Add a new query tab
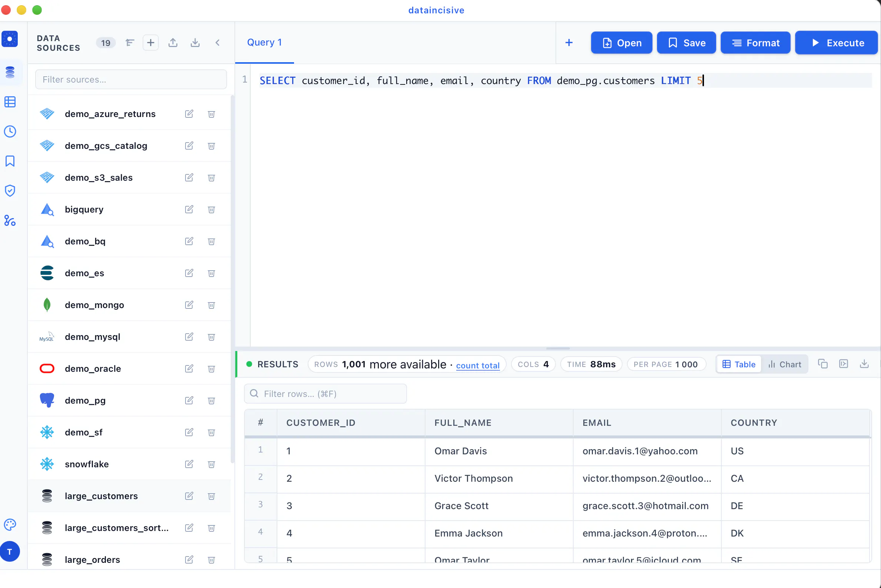Image resolution: width=881 pixels, height=588 pixels. point(569,43)
